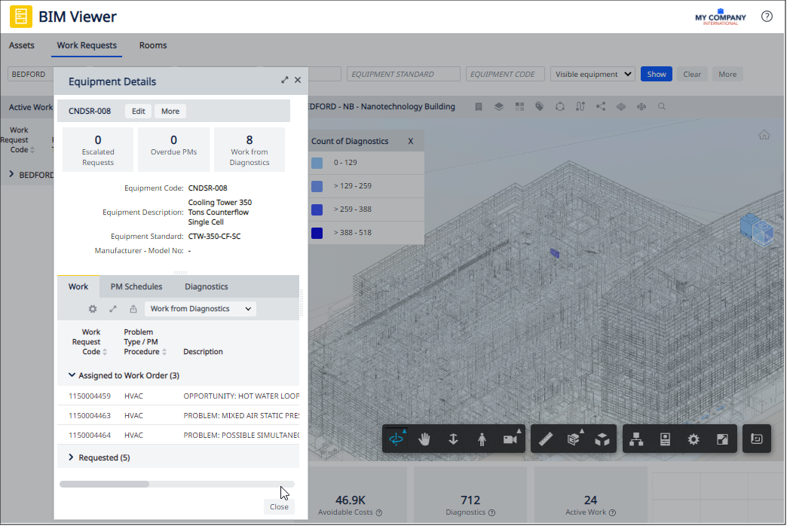Click the Clear filter button
Screen dimensions: 793x532
pyautogui.click(x=693, y=75)
